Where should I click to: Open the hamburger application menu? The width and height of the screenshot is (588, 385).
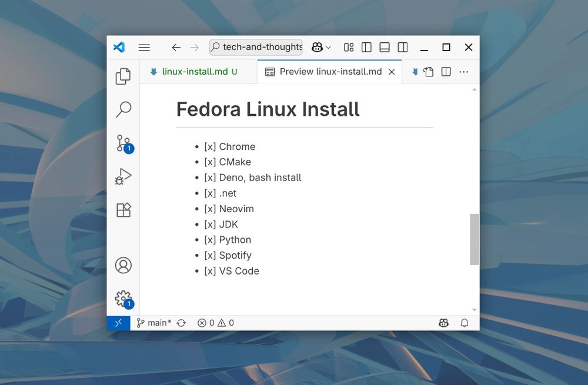144,47
